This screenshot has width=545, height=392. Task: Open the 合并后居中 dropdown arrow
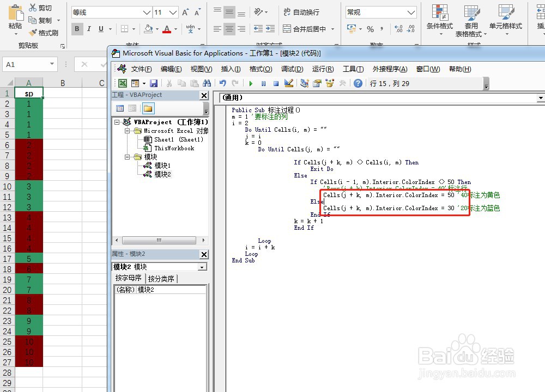coord(332,29)
